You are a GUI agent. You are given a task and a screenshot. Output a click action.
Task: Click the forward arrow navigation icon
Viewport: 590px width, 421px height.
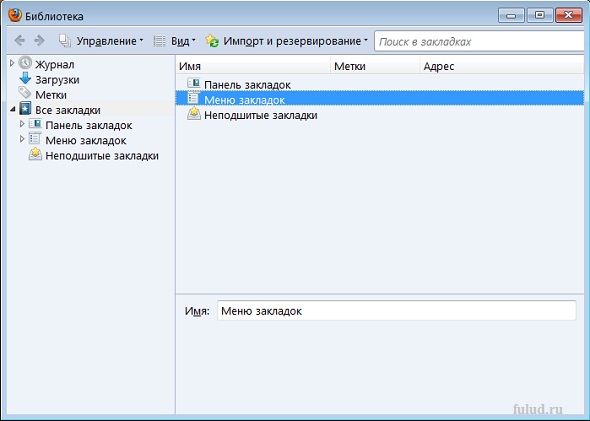(x=39, y=41)
